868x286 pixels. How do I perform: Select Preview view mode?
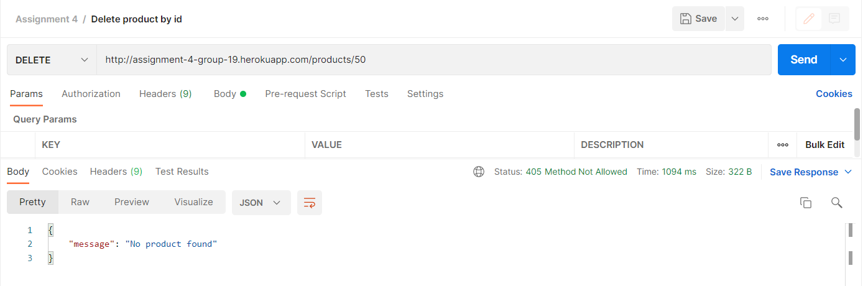click(x=132, y=202)
